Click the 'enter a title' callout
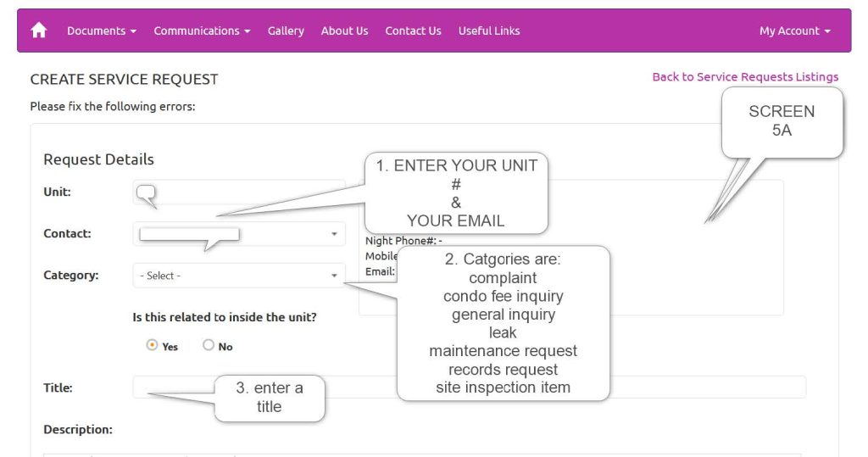The image size is (868, 457). (x=269, y=398)
